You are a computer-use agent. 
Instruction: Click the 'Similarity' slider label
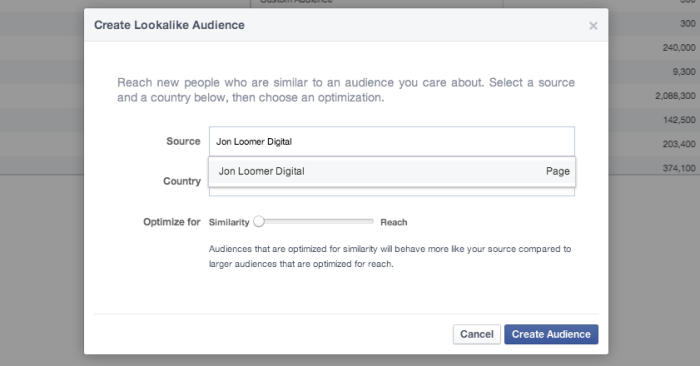pyautogui.click(x=229, y=222)
